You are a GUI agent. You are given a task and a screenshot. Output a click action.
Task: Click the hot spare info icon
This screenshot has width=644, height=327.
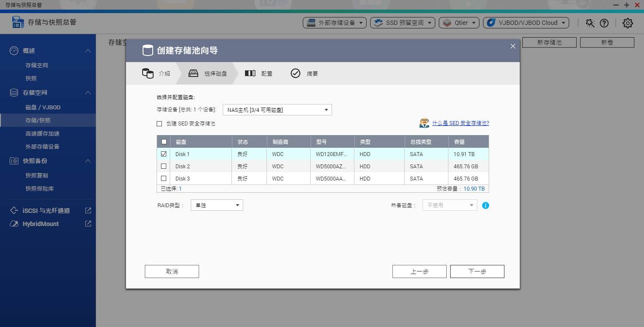pyautogui.click(x=485, y=205)
